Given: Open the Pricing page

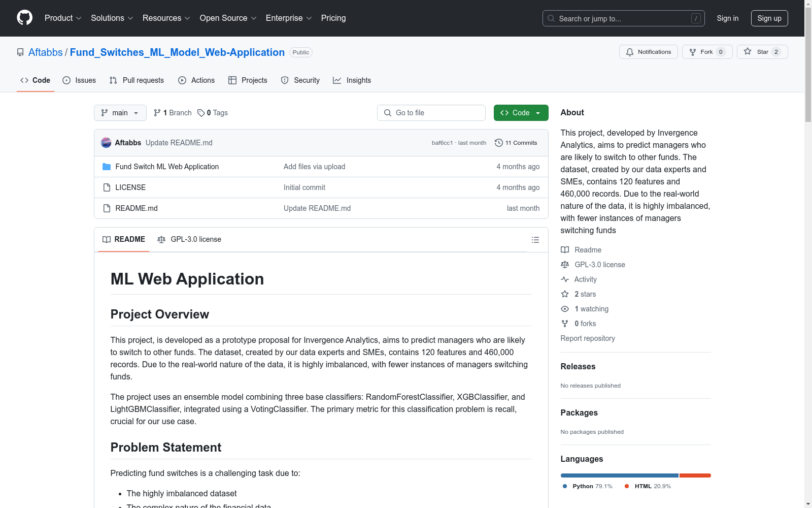Looking at the screenshot, I should (333, 18).
